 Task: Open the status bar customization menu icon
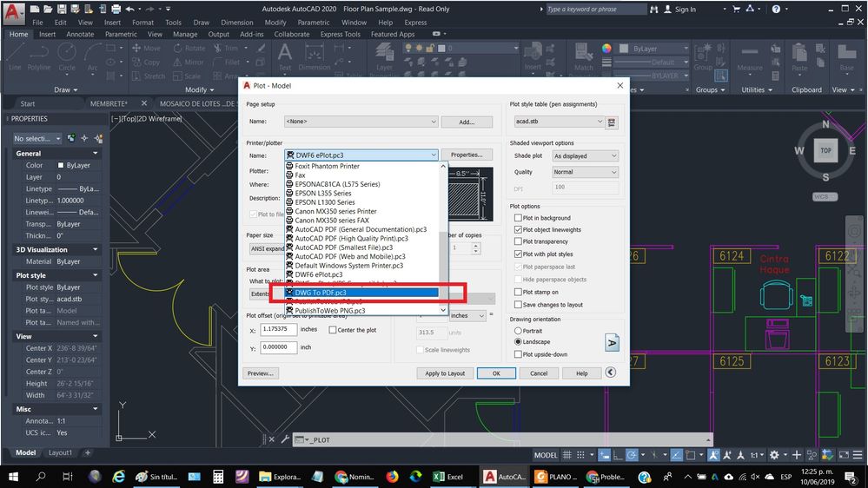click(858, 455)
